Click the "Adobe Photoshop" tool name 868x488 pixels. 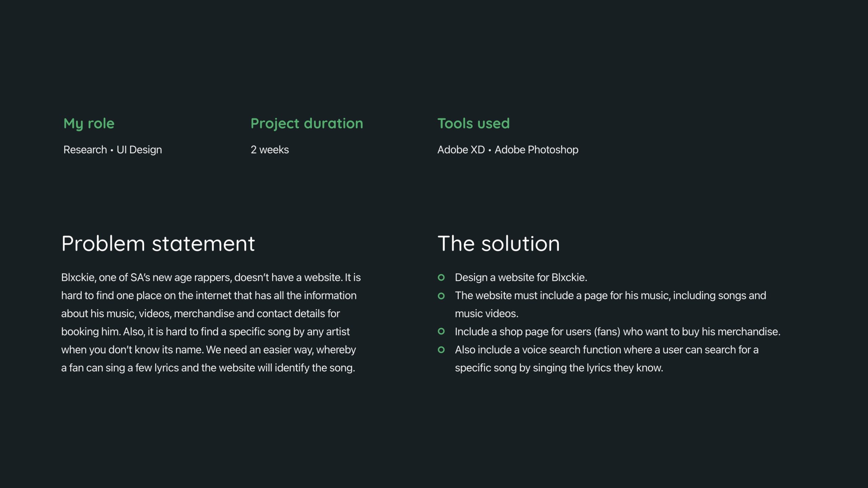[x=536, y=150]
